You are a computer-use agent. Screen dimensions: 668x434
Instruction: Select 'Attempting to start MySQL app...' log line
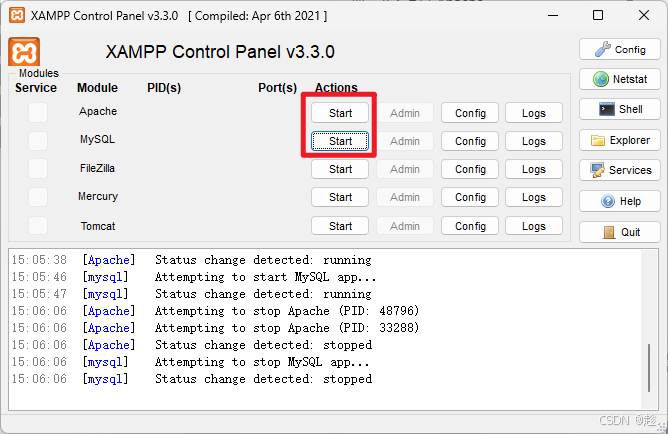pos(194,277)
